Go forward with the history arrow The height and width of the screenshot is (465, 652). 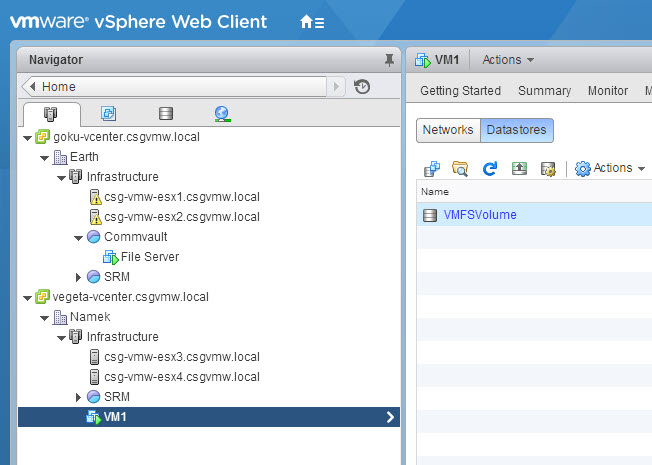(x=336, y=87)
